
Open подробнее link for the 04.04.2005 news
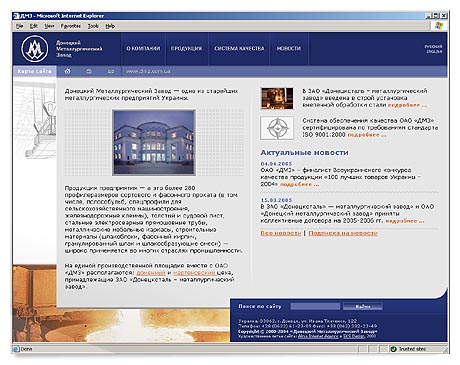(x=299, y=184)
